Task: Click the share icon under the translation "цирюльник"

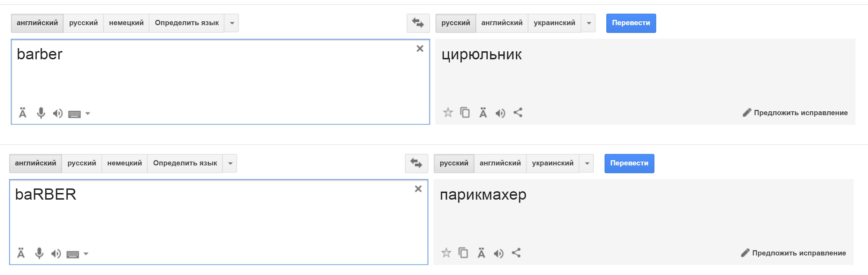Action: pyautogui.click(x=518, y=113)
